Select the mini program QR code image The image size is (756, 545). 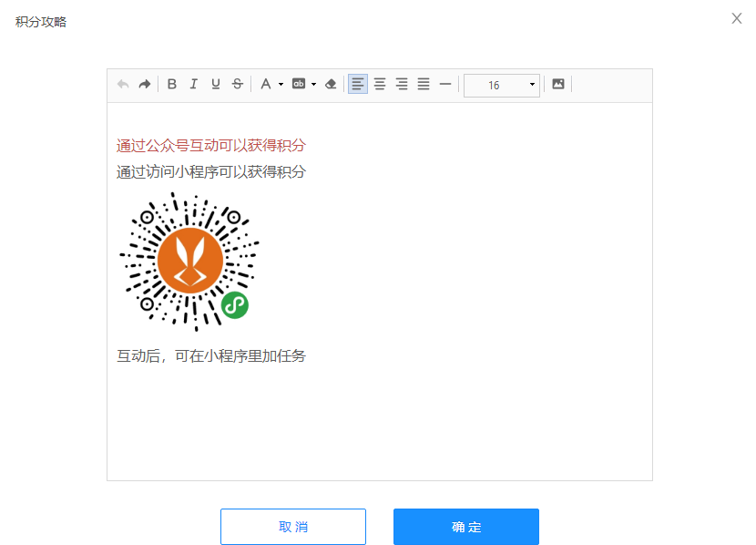click(189, 262)
